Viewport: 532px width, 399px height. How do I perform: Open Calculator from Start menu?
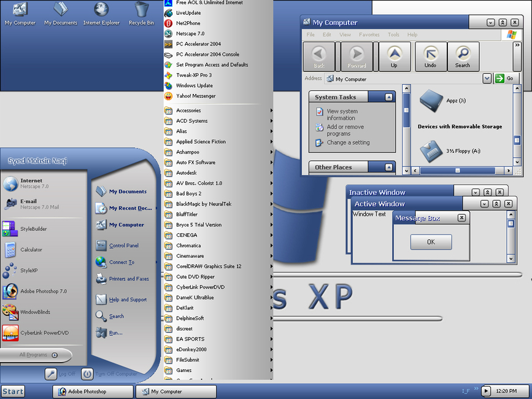[42, 249]
